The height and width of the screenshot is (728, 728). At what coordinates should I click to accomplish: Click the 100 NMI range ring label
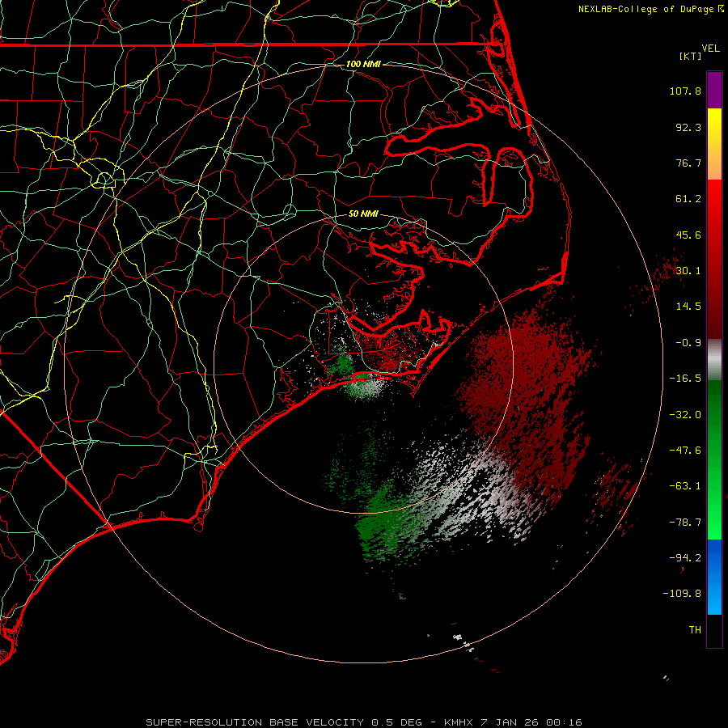pos(363,64)
